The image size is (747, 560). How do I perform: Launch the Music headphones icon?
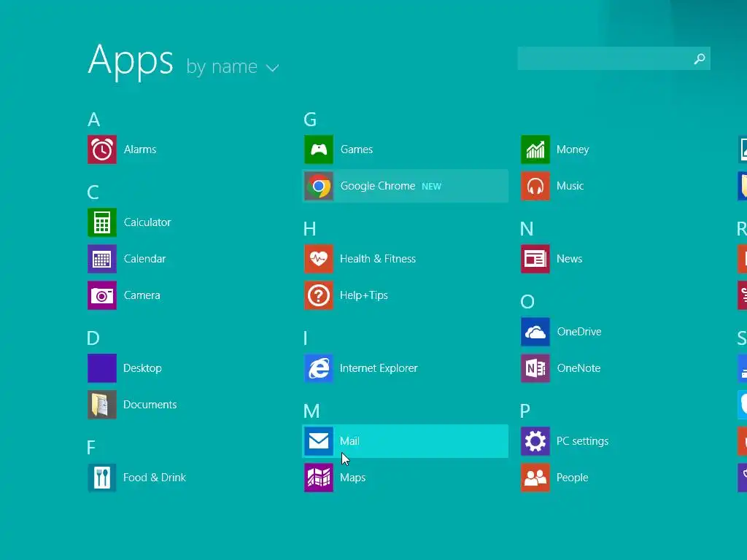coord(535,186)
